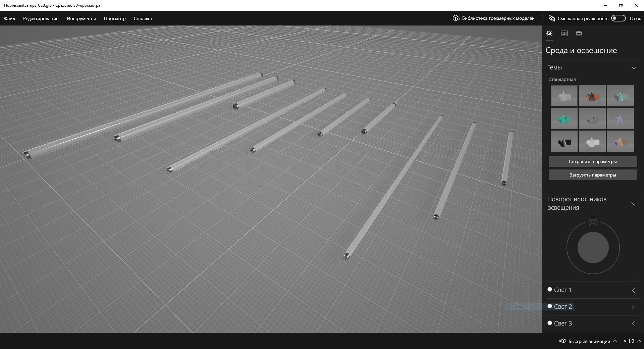Open the Environment and lighting tab icon

coord(549,33)
